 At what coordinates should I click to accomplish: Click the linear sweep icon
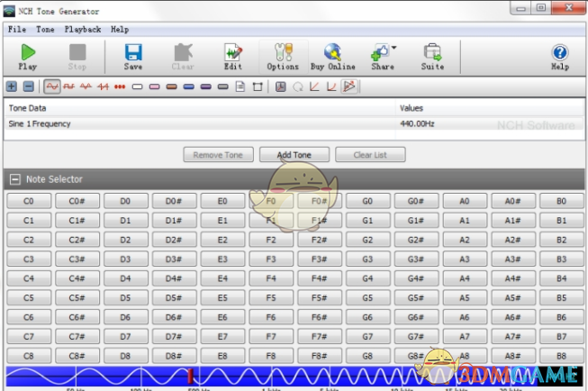click(314, 86)
